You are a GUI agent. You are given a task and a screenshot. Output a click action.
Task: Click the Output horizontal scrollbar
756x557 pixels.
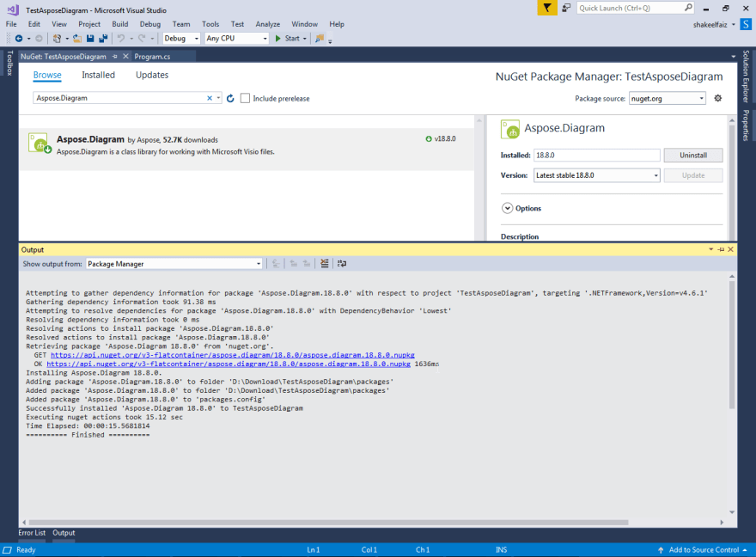click(328, 523)
